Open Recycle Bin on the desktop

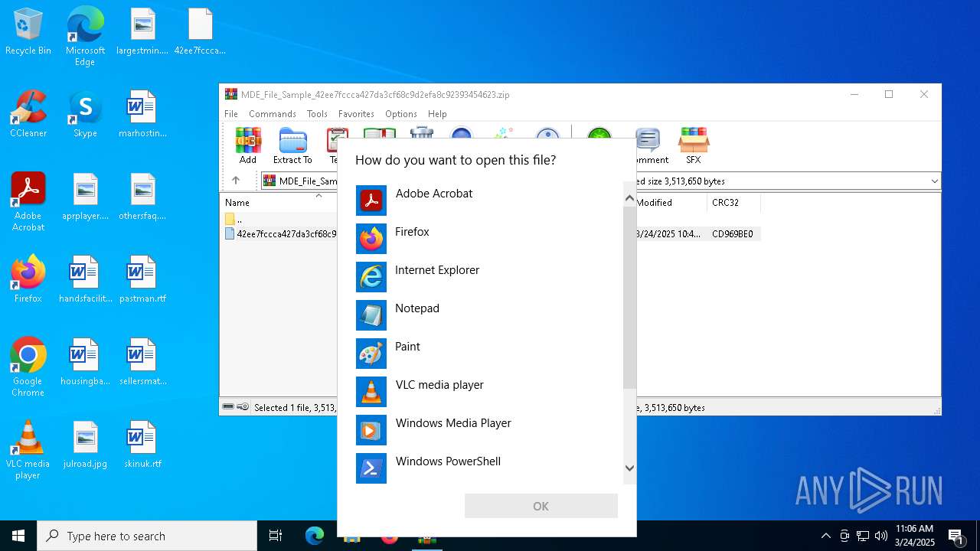(28, 32)
